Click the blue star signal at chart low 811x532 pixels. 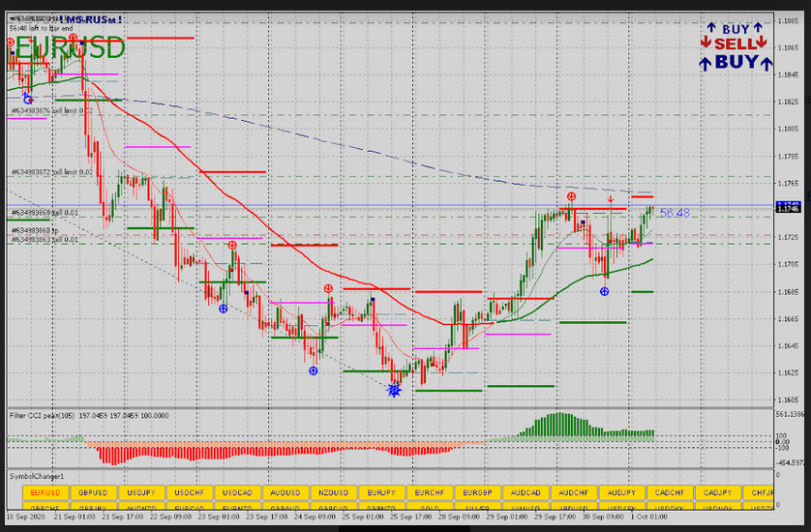click(394, 390)
